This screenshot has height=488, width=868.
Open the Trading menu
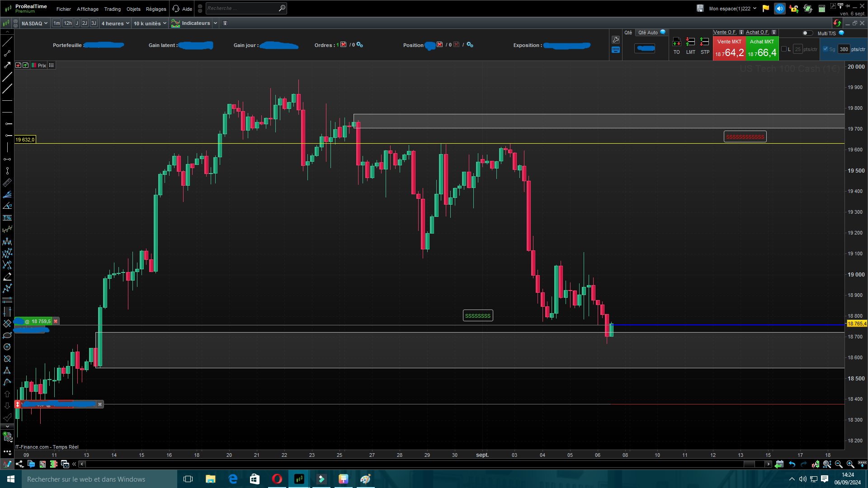click(x=112, y=9)
